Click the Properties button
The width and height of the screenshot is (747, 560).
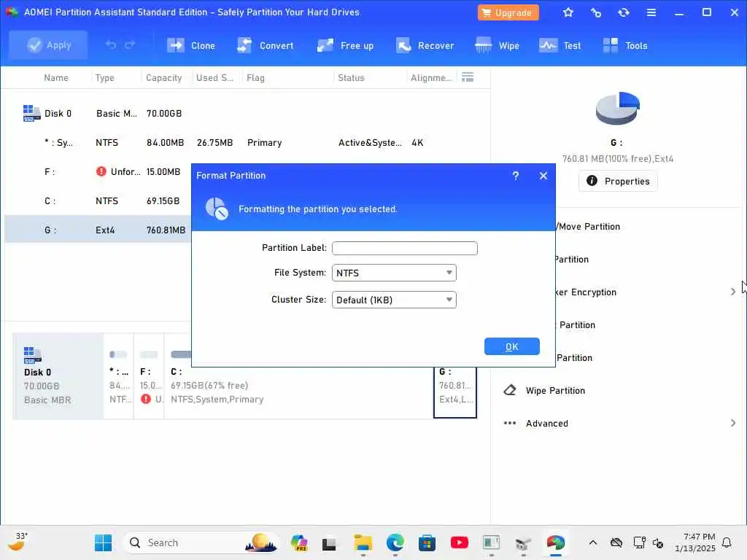click(x=618, y=181)
